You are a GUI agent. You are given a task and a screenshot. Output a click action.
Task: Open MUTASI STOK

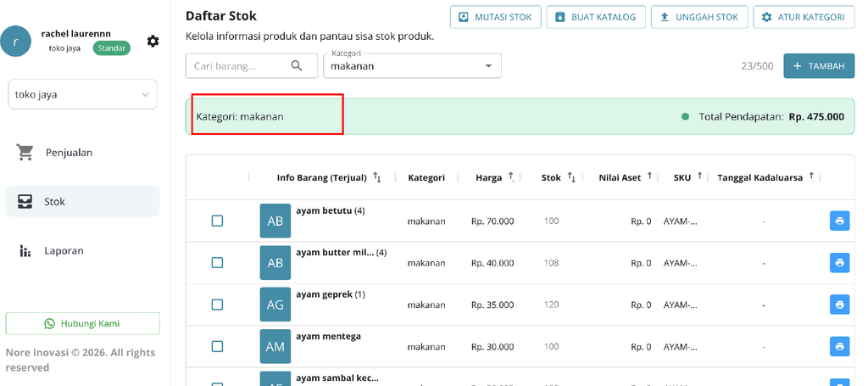pos(495,17)
